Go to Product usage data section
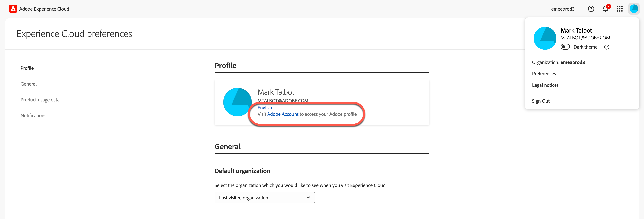 pyautogui.click(x=40, y=100)
